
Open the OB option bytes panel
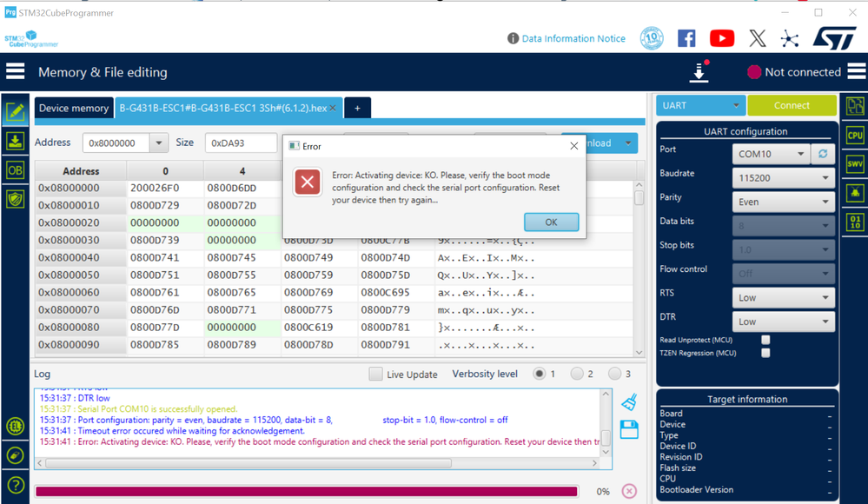point(15,170)
